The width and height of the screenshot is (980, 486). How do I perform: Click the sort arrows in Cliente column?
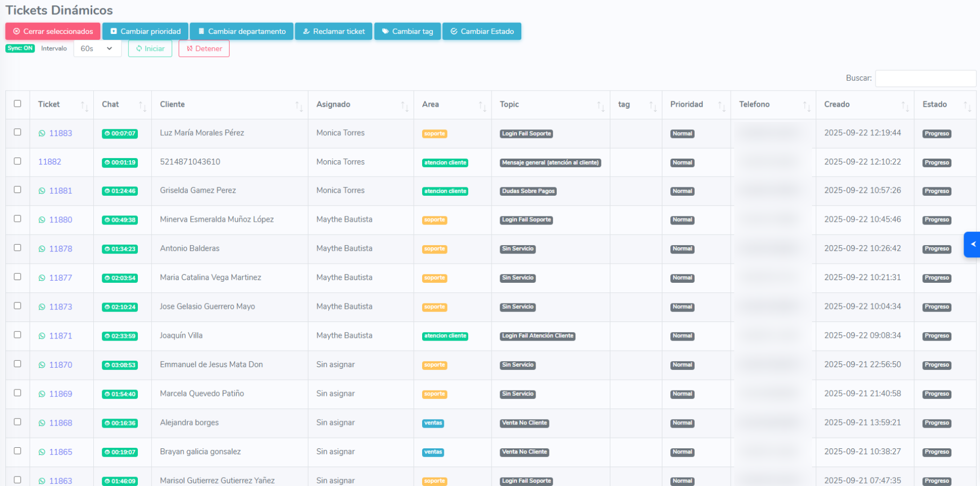pyautogui.click(x=299, y=106)
